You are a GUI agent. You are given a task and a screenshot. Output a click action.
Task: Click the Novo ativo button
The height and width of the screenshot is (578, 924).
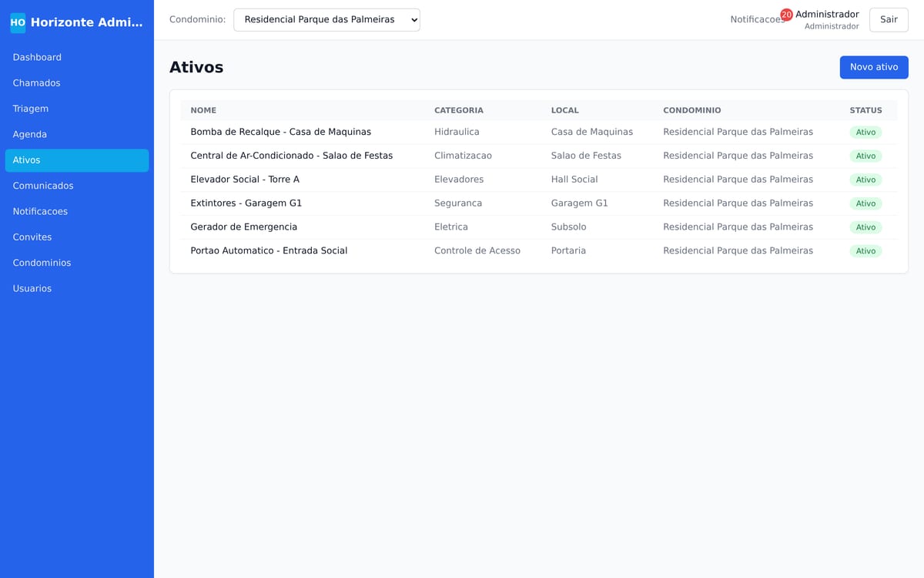tap(874, 67)
